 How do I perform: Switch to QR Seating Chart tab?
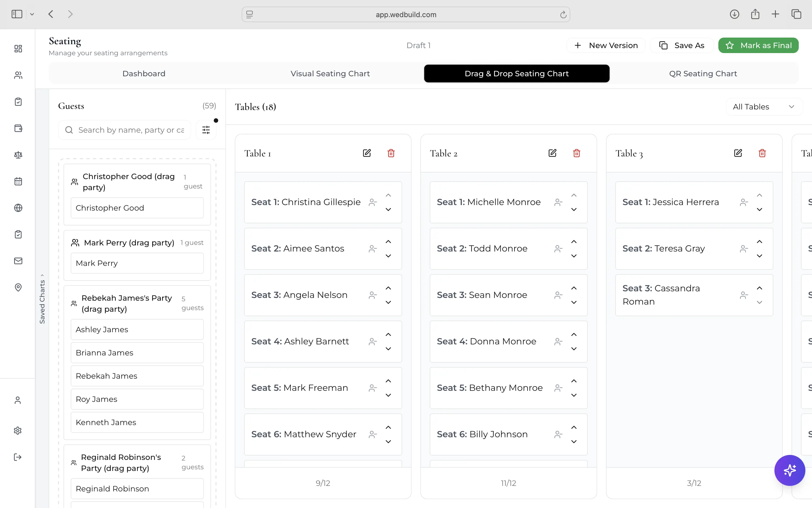[x=703, y=74]
